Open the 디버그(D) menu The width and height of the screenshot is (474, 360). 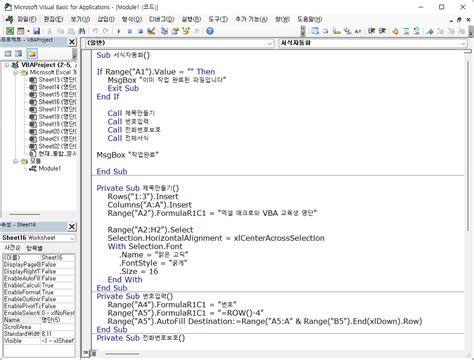pos(161,19)
